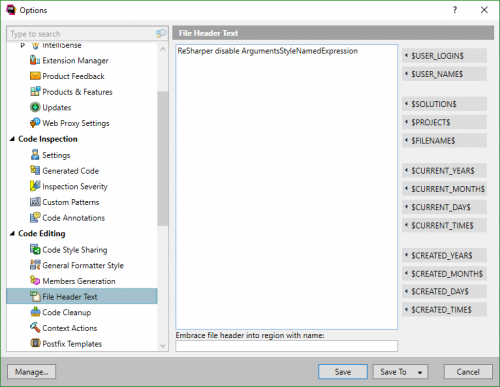This screenshot has width=500, height=387.
Task: Insert the $CURRENT_DAY$ macro
Action: pos(444,207)
